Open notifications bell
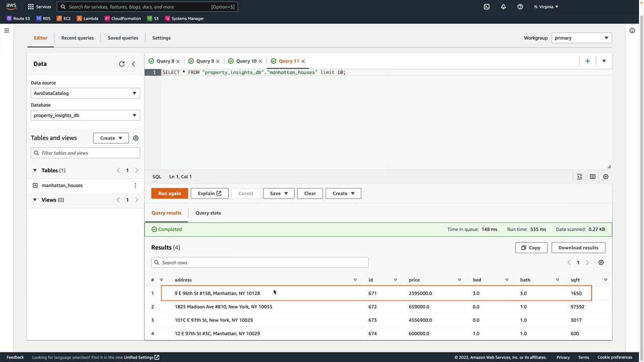The image size is (644, 362). [x=503, y=7]
